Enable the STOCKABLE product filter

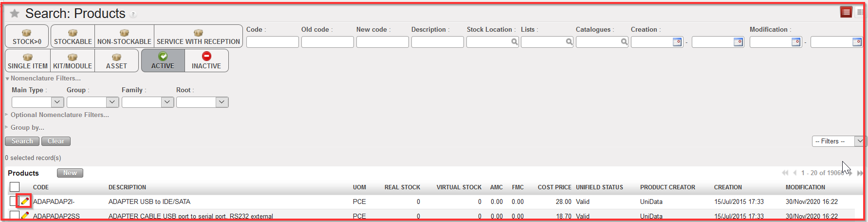click(x=73, y=37)
